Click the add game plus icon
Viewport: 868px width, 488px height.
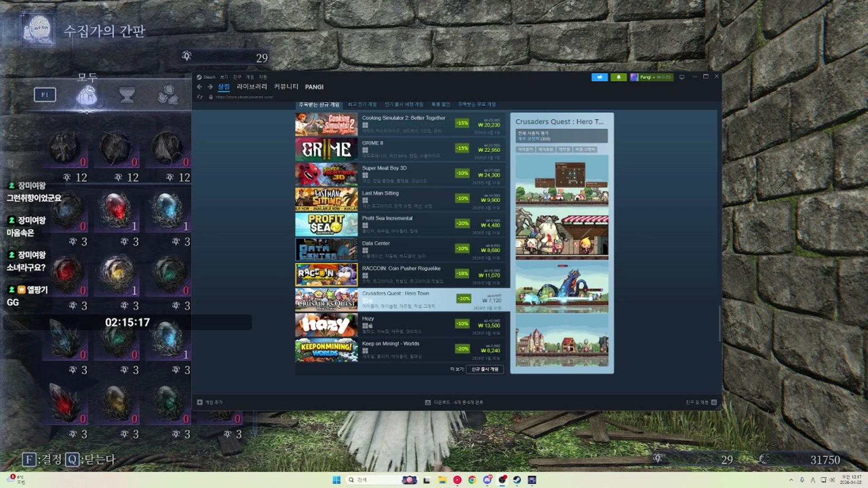[200, 402]
